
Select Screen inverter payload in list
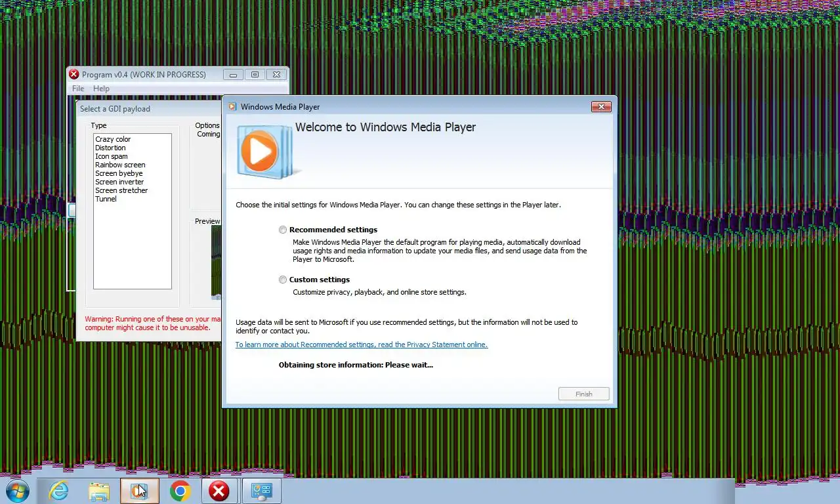click(x=119, y=182)
